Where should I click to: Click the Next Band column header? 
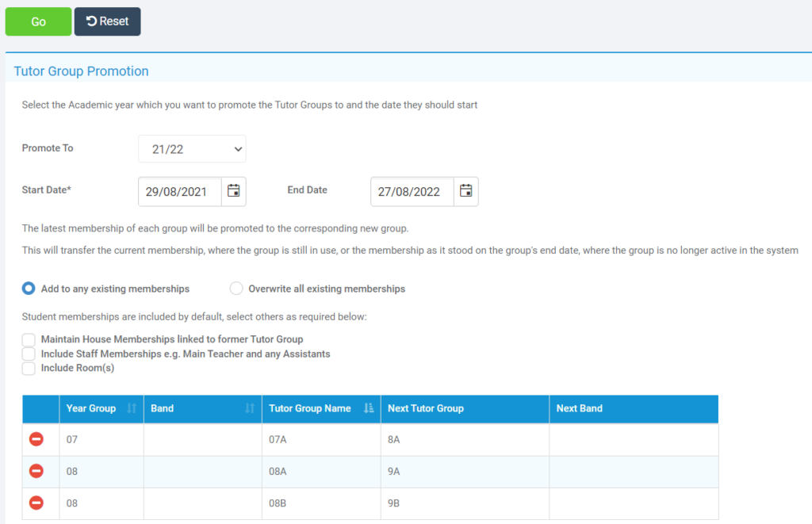[634, 408]
